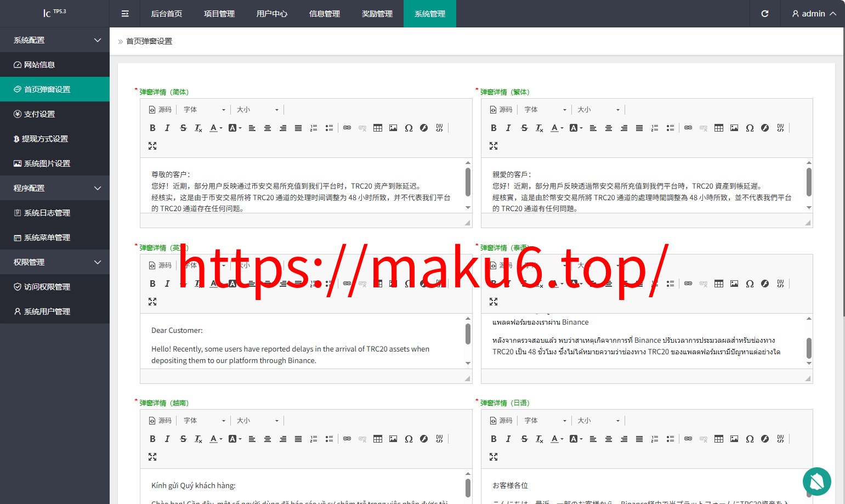Open 网站信息 in sidebar
845x504 pixels.
(55, 65)
